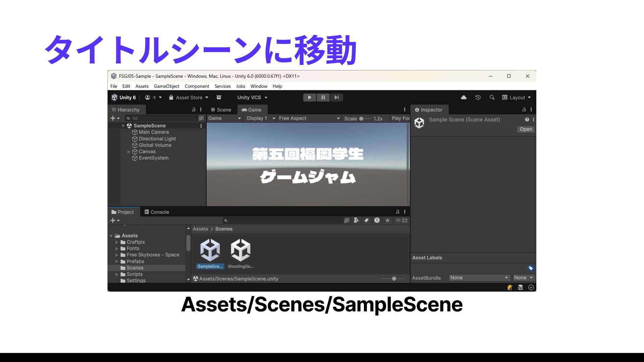Open the GameObject menu
The width and height of the screenshot is (644, 362).
point(166,86)
